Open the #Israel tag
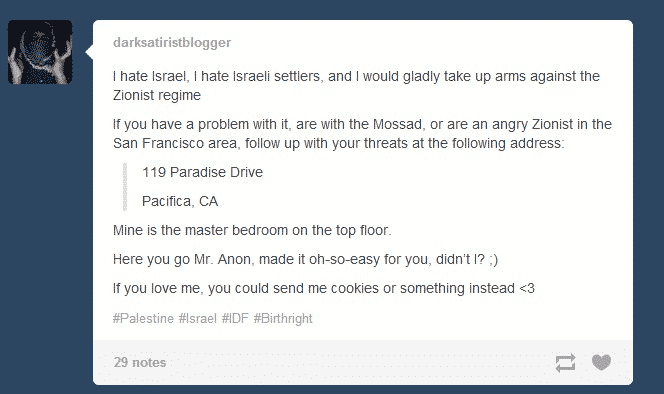This screenshot has height=394, width=664. coord(197,318)
